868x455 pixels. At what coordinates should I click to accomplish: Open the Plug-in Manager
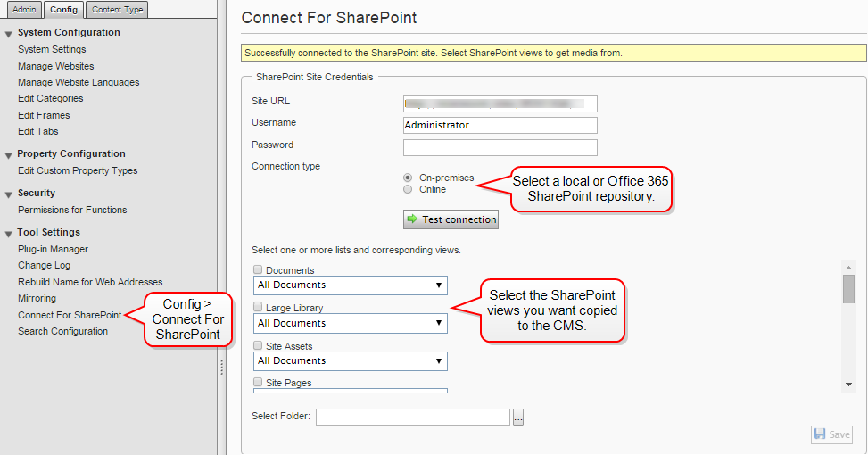tap(53, 249)
